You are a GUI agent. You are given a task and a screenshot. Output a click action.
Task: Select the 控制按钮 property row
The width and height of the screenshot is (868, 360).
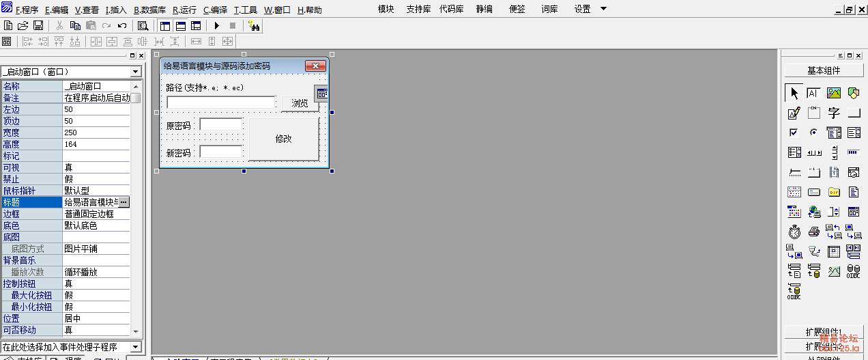tap(66, 283)
